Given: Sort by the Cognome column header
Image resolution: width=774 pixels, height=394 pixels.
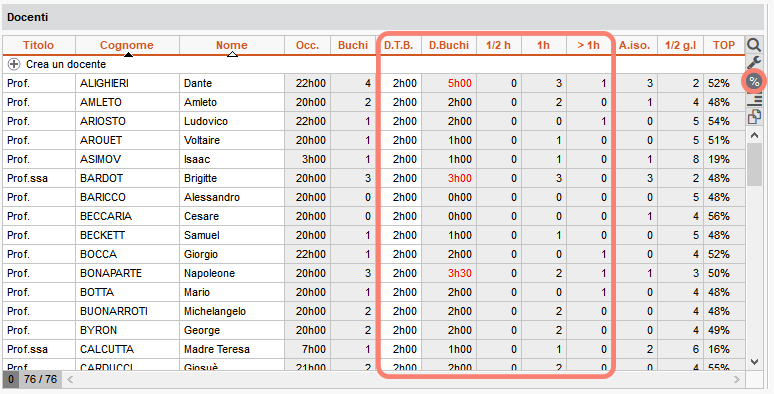Looking at the screenshot, I should click(127, 45).
